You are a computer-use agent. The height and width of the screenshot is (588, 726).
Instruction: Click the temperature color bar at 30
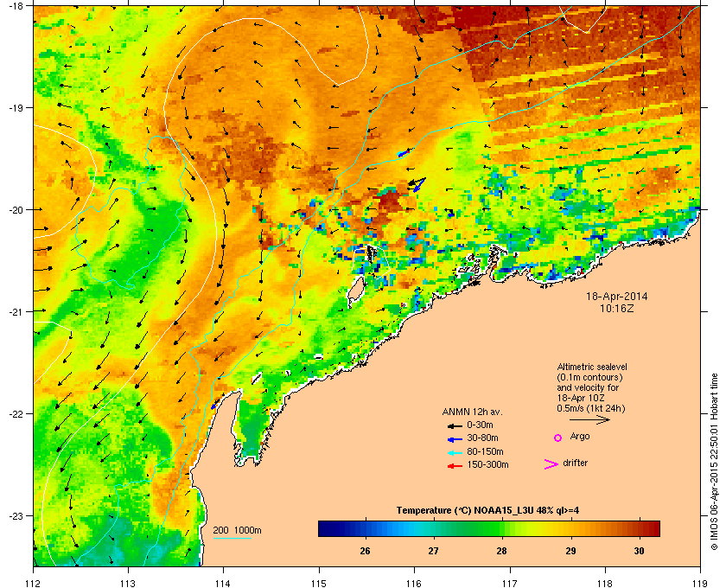[639, 528]
